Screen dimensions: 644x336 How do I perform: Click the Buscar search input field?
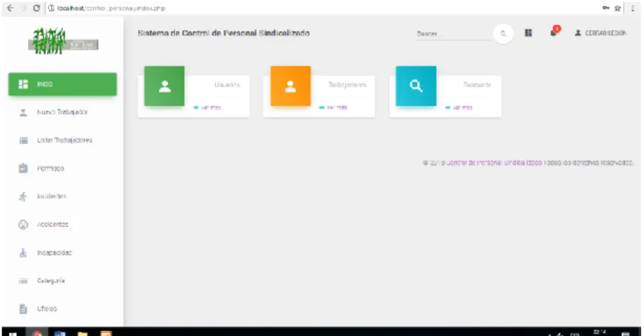tap(454, 34)
